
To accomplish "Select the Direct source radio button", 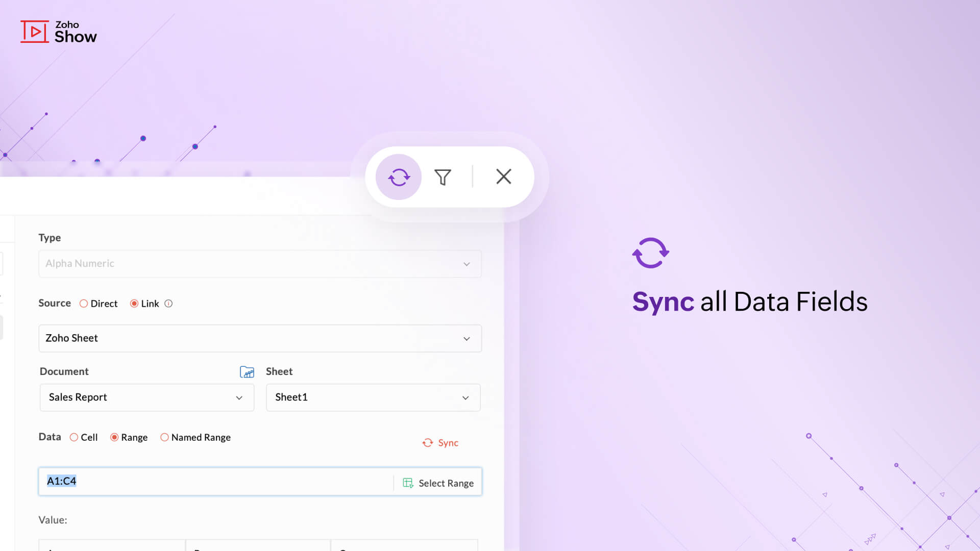I will click(84, 304).
